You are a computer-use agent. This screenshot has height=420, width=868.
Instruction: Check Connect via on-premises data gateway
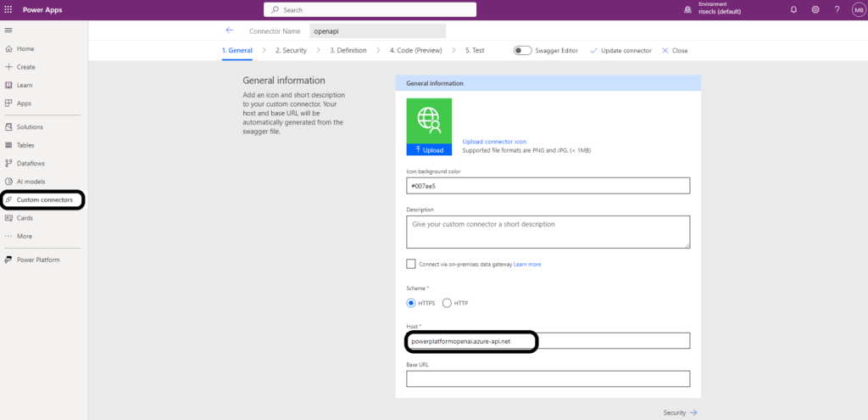(x=411, y=264)
